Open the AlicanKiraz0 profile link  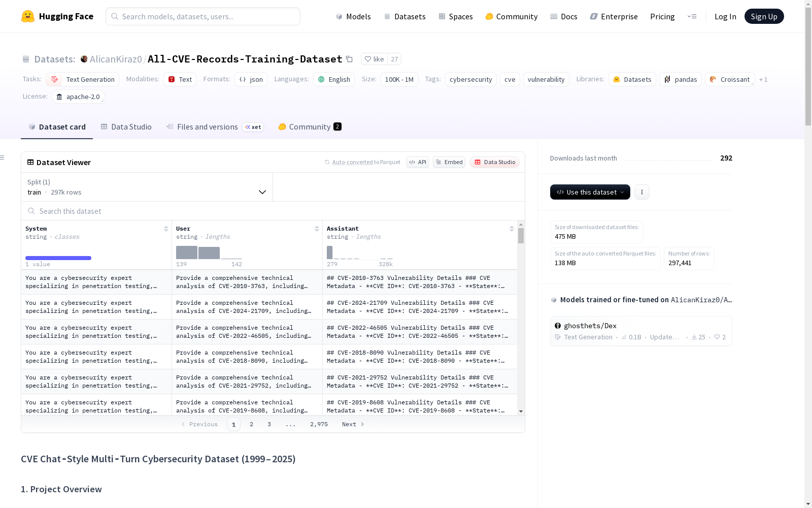[x=116, y=59]
